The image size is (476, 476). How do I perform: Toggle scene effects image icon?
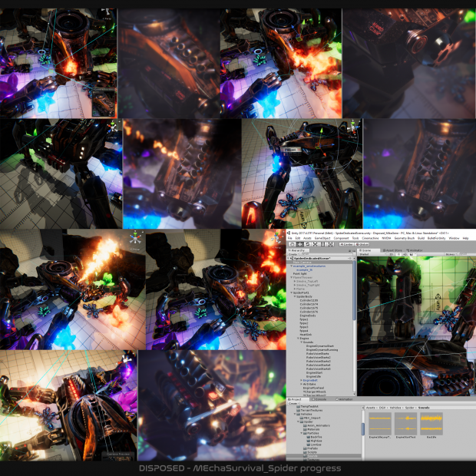[x=411, y=254]
